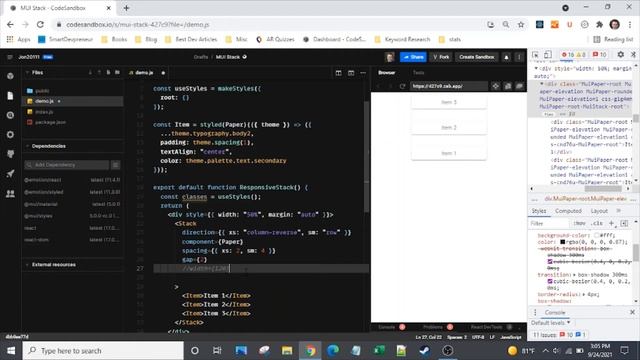
Task: Open the configuration gear icon in left sidebar
Action: click(10, 134)
